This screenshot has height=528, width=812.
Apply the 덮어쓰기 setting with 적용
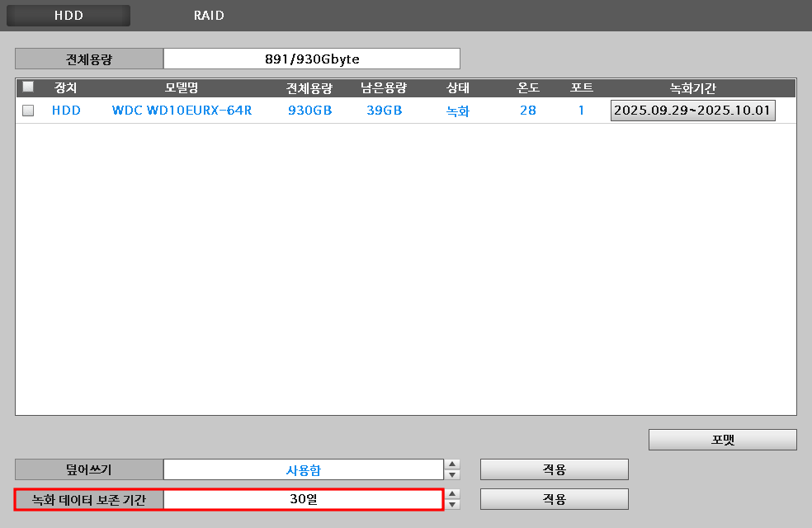tap(554, 469)
